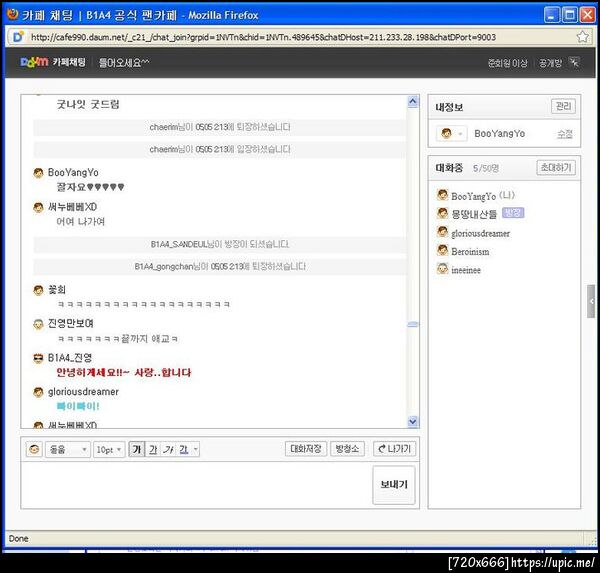Click into the message input field
Viewport: 600px width, 573px height.
196,485
